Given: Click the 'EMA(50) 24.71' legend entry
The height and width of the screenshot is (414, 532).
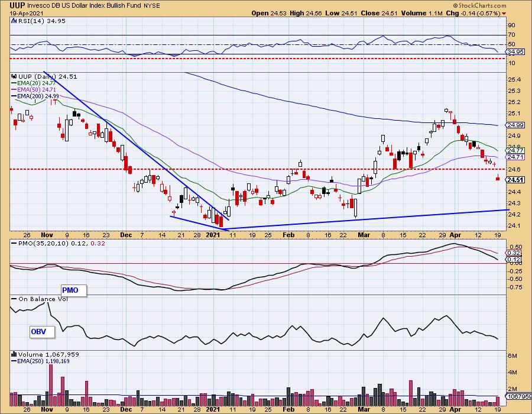Looking at the screenshot, I should (x=33, y=89).
